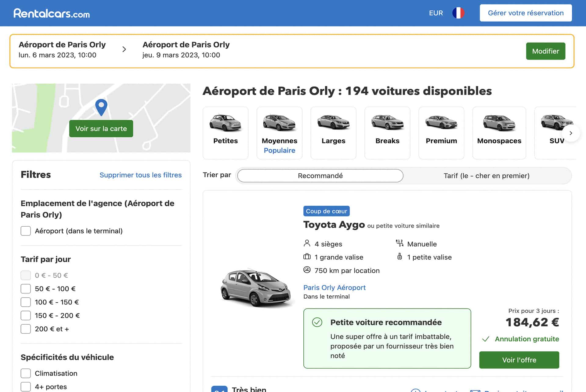The image size is (586, 392).
Task: Click the Toyota Aygo title
Action: coord(334,225)
